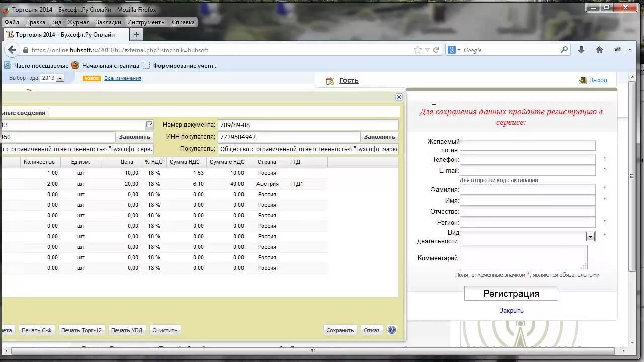The height and width of the screenshot is (362, 644).
Task: Click Печать С-Ф button
Action: pyautogui.click(x=37, y=330)
